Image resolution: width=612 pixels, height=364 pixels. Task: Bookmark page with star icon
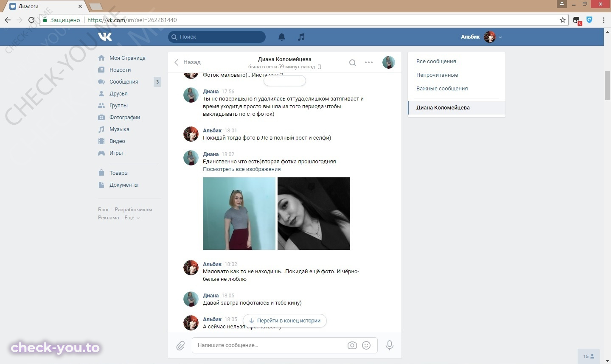563,20
